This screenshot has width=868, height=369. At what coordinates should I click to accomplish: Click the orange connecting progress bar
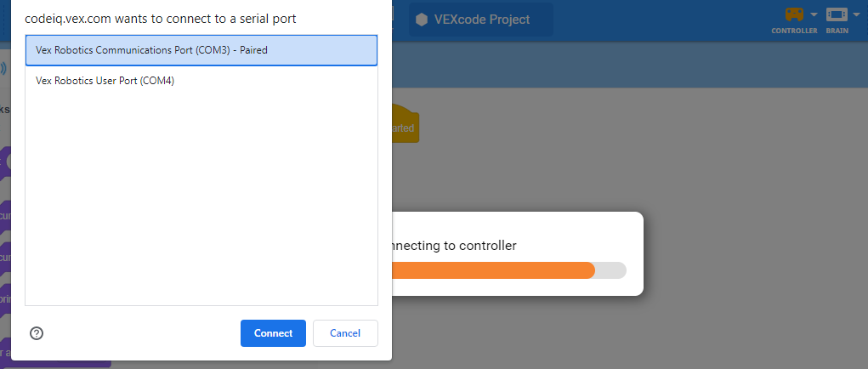tap(493, 270)
